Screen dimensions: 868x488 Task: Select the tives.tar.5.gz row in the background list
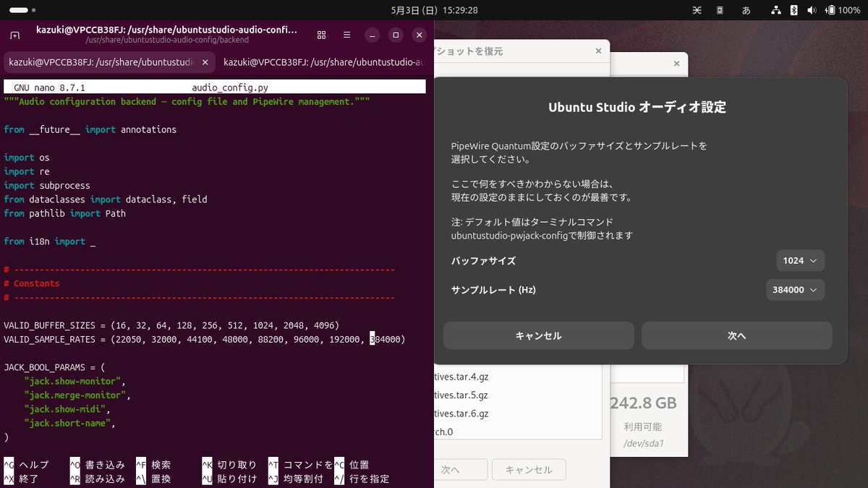(x=517, y=395)
